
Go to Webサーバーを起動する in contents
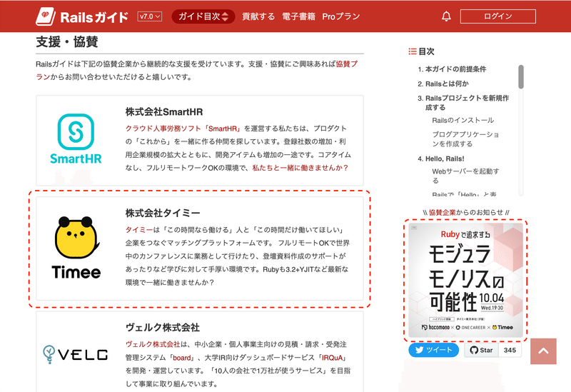pyautogui.click(x=465, y=176)
